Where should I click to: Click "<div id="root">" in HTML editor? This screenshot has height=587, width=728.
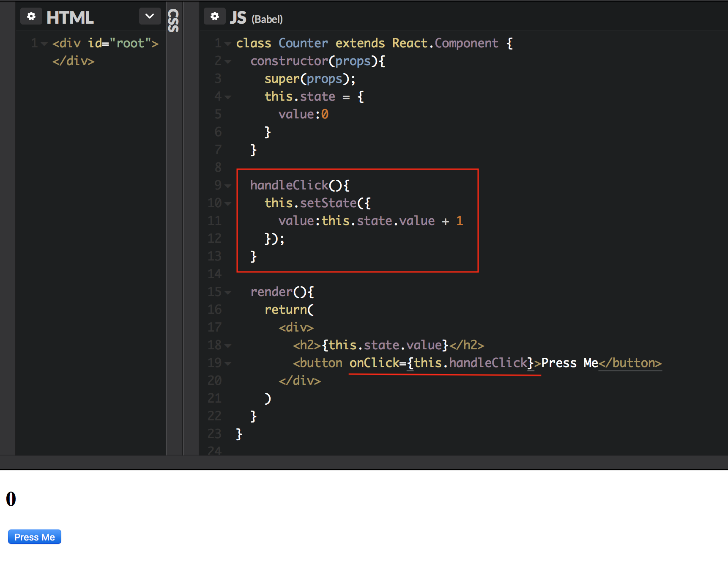coord(105,43)
